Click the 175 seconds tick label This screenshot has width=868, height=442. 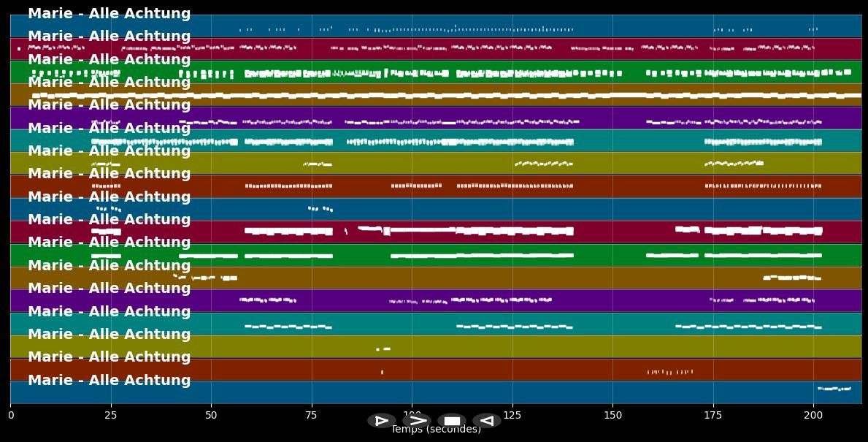tap(713, 415)
